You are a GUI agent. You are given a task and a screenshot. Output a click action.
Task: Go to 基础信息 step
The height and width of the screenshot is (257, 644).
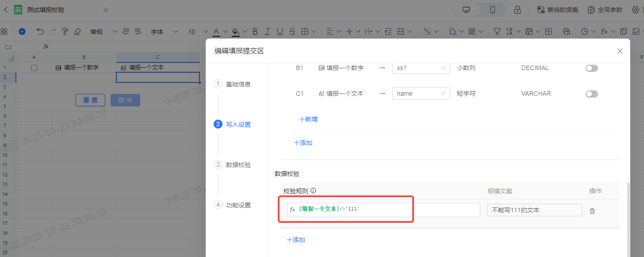tap(238, 84)
